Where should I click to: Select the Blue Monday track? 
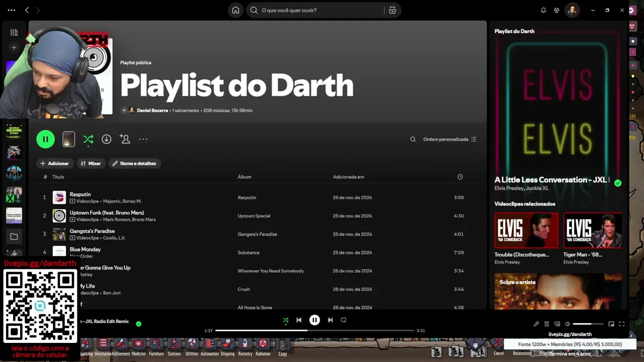tap(85, 249)
